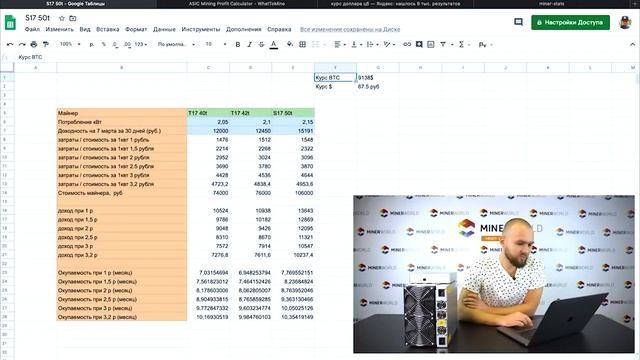The height and width of the screenshot is (360, 640).
Task: Click the changes saved to Drive link
Action: click(350, 29)
